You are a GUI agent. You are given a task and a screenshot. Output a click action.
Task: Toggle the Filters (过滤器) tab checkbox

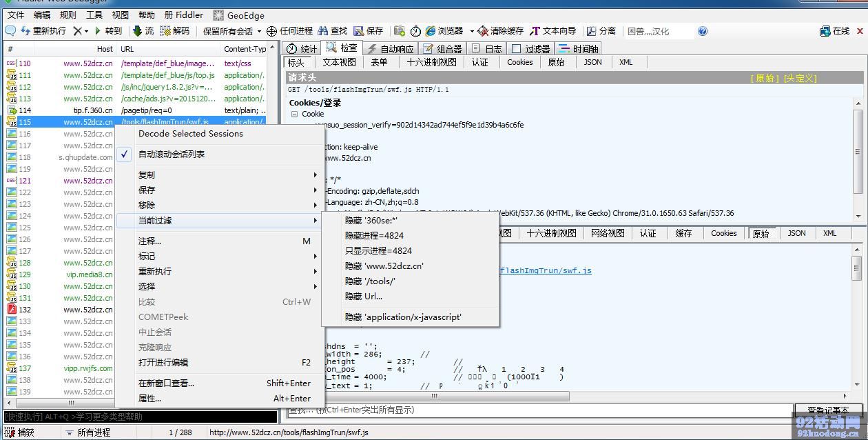click(x=517, y=49)
